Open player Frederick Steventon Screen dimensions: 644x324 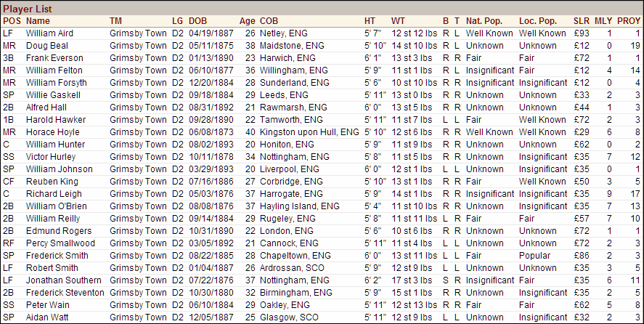65,292
